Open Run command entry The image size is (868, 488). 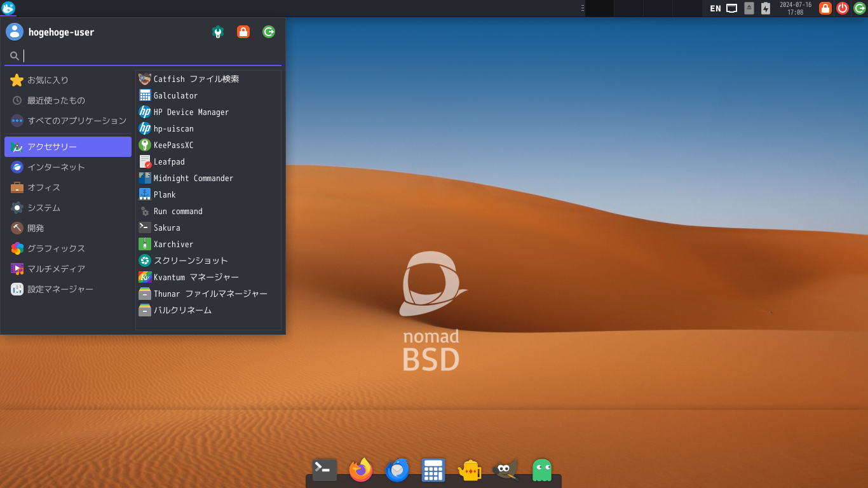tap(208, 211)
